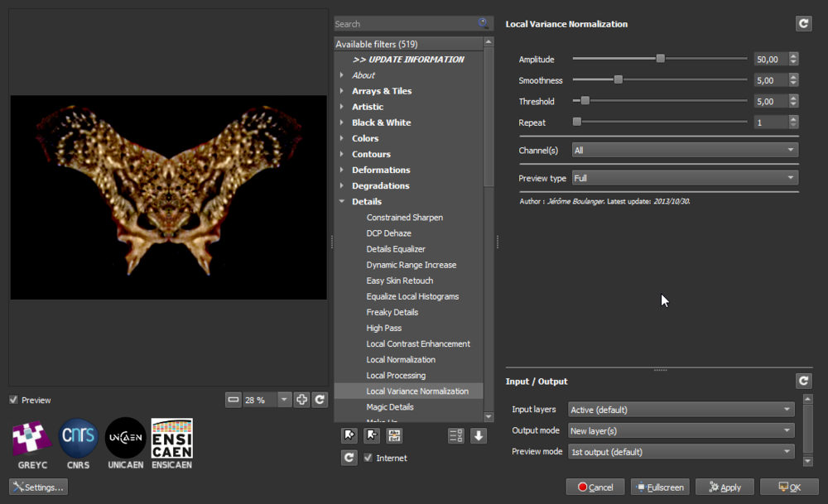The height and width of the screenshot is (504, 828).
Task: Click the remove fave bookmark icon
Action: tap(372, 435)
